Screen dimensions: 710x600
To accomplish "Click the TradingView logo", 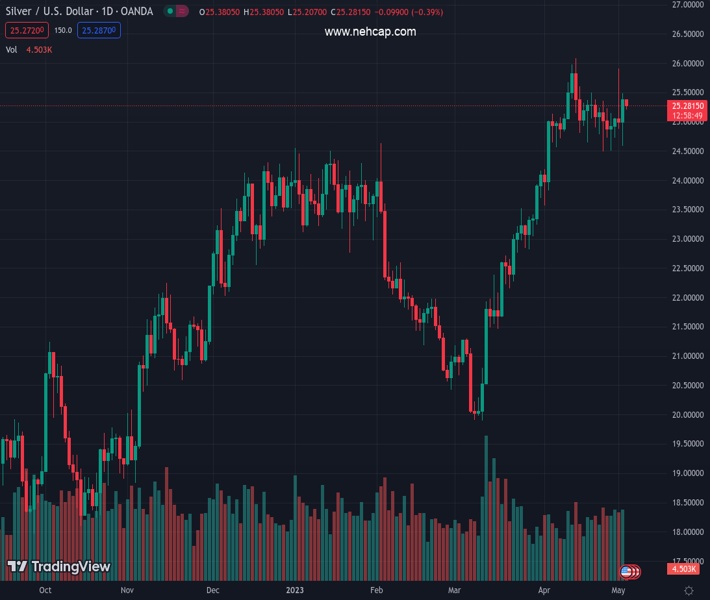I will click(58, 567).
